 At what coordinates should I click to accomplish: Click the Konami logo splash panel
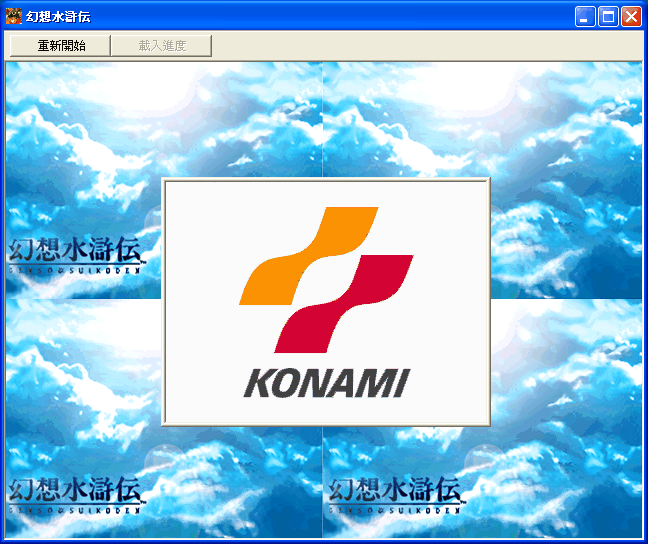[x=326, y=302]
